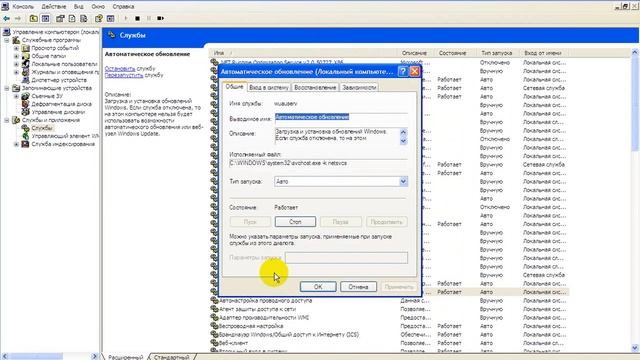The width and height of the screenshot is (640, 360).
Task: Click the gear icon beside Беспроводная настройка
Action: point(214,326)
